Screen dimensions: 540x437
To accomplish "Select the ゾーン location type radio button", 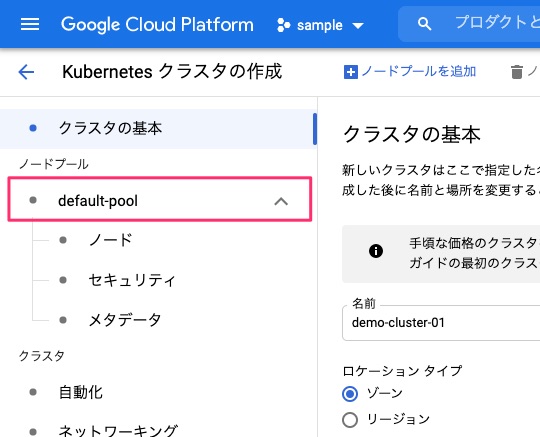I will pos(350,393).
